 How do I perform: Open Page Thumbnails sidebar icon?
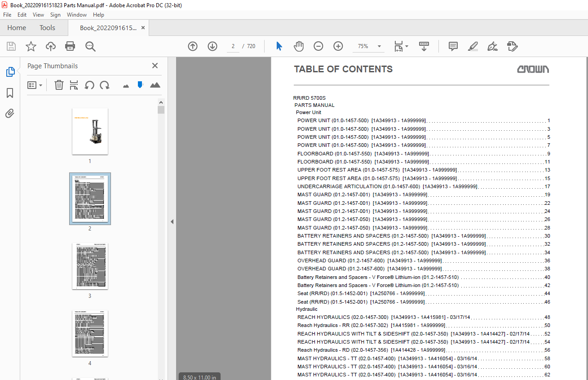click(x=10, y=72)
